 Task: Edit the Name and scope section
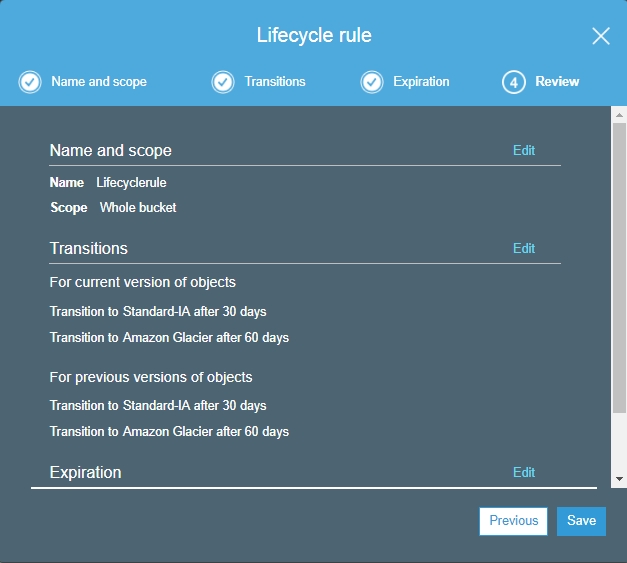point(524,151)
